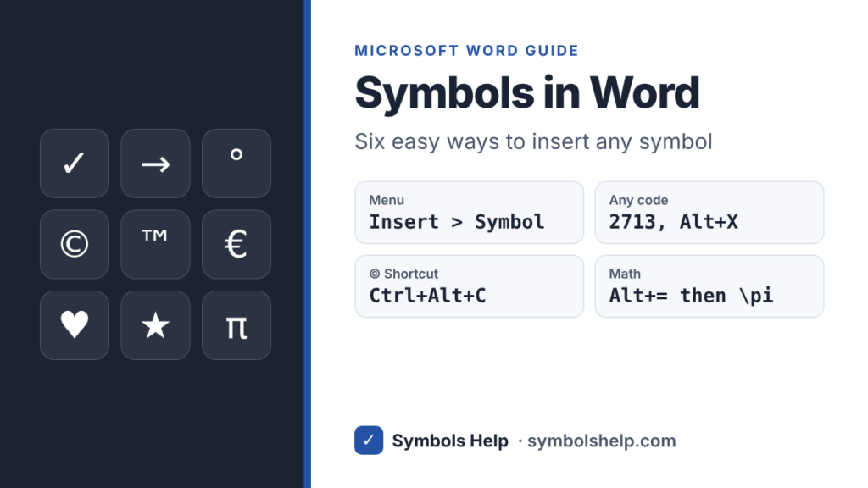Click the Shortcut Ctrl+Alt+C card
The height and width of the screenshot is (488, 868).
click(x=469, y=286)
